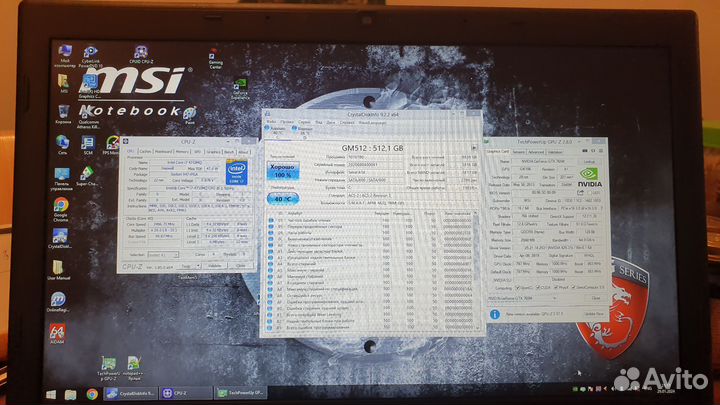Open the My Computer desktop icon

pos(65,56)
